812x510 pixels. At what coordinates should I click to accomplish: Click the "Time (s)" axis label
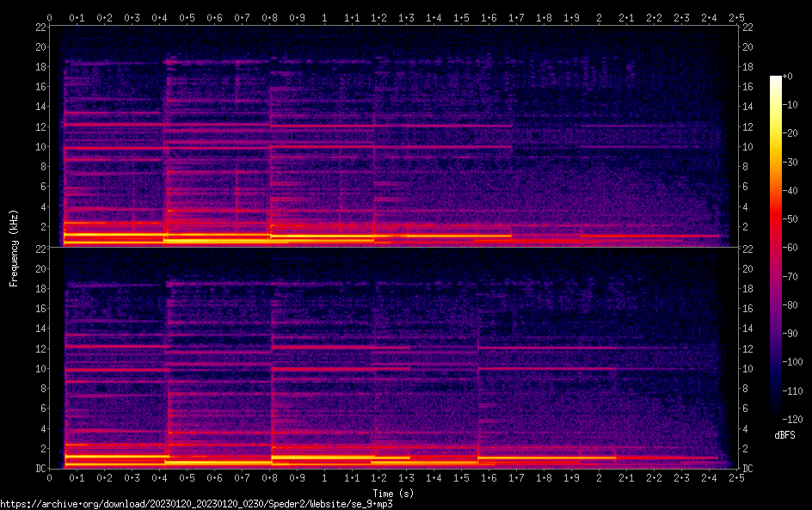click(x=392, y=493)
